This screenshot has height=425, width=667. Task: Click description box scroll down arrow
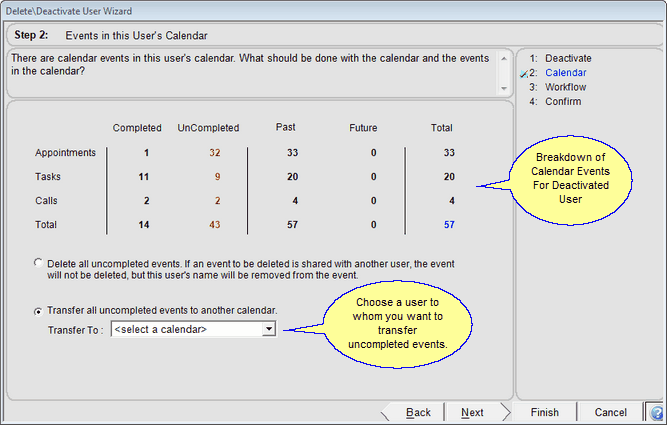(504, 88)
